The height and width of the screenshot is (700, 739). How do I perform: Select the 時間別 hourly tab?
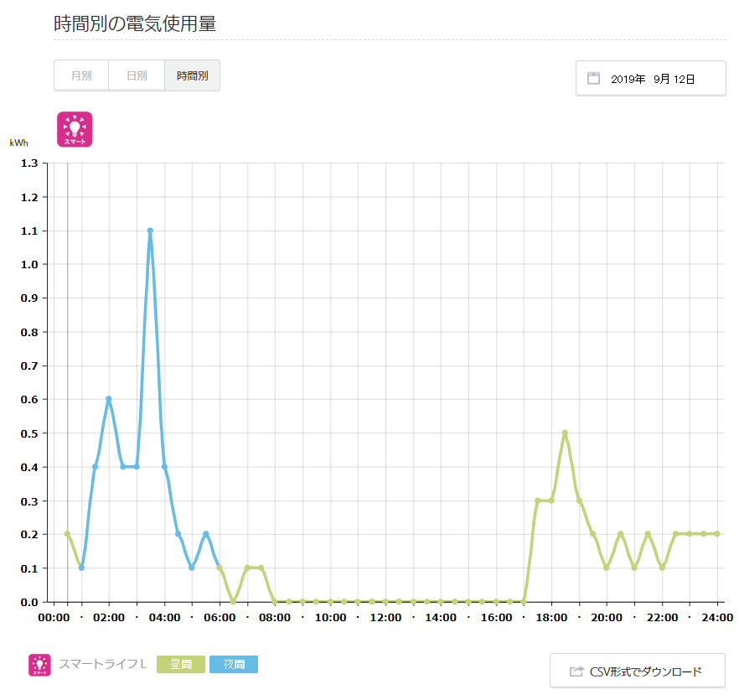[193, 75]
